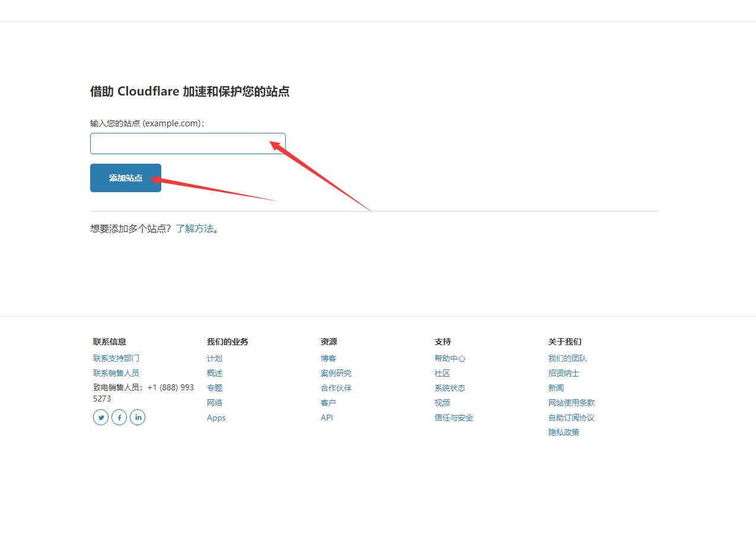Open the 帮助中心 link

[x=450, y=358]
